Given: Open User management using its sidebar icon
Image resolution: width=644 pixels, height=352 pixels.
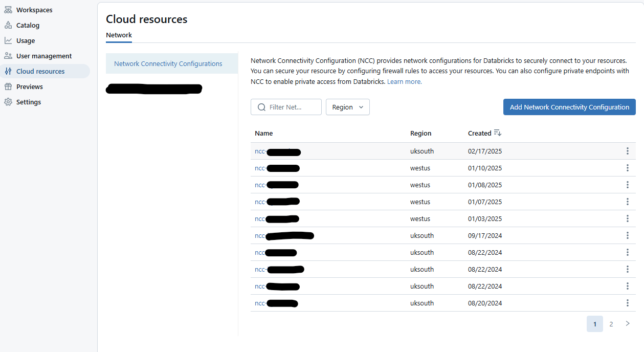Looking at the screenshot, I should (x=8, y=55).
